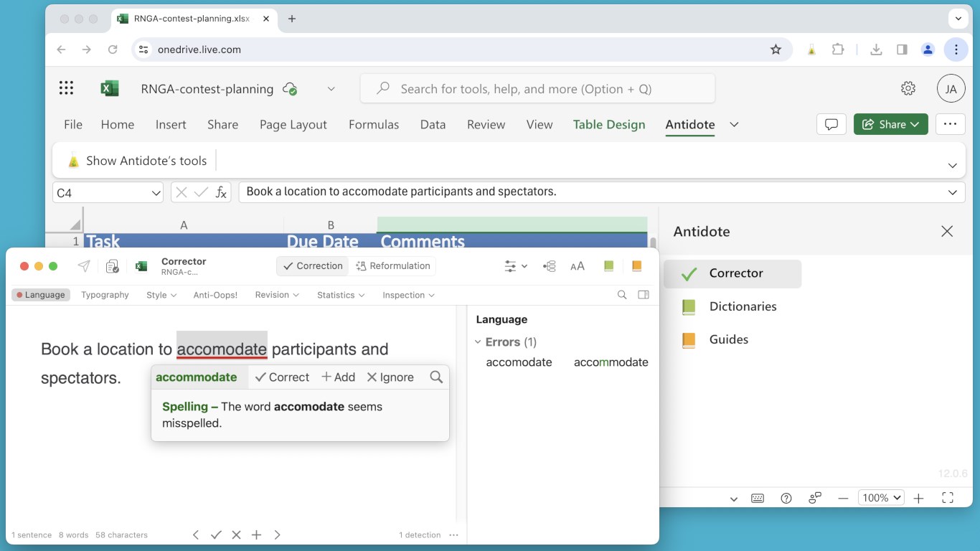Image resolution: width=980 pixels, height=551 pixels.
Task: Switch to Correction mode
Action: (x=313, y=266)
